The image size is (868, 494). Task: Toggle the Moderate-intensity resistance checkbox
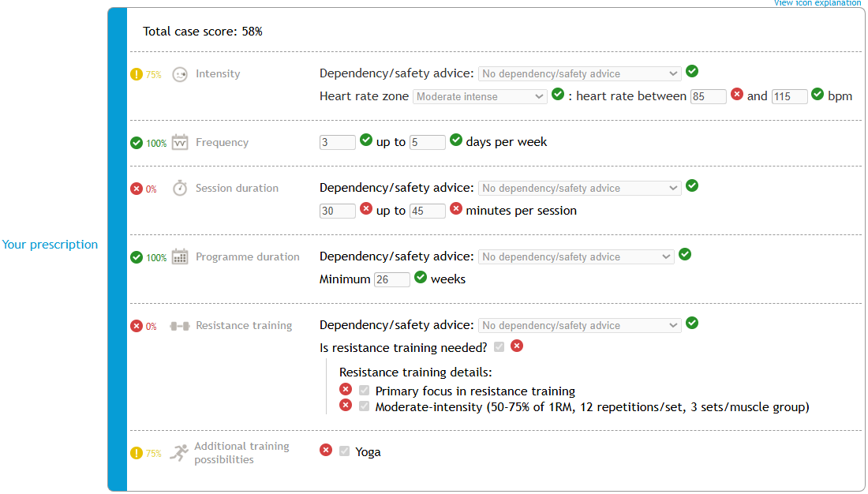(364, 406)
